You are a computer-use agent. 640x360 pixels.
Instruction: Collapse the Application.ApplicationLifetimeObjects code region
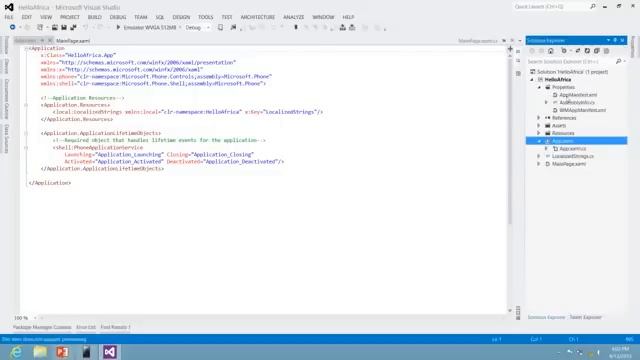click(26, 133)
